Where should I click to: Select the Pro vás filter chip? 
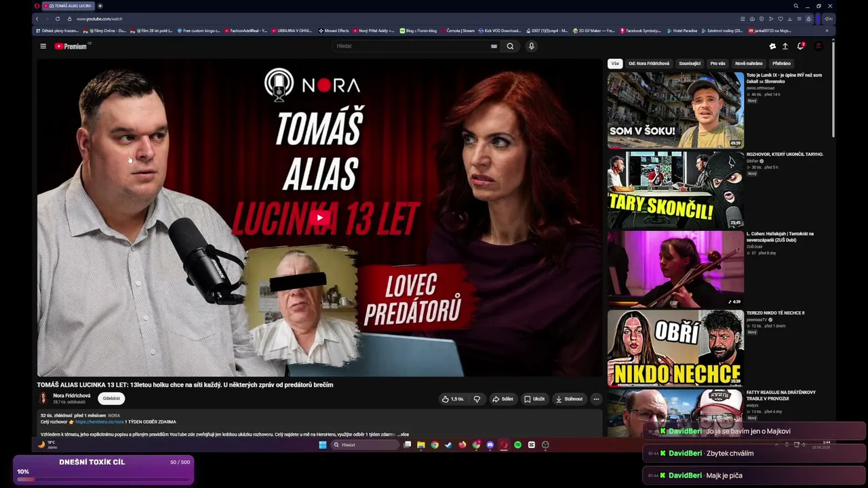(x=717, y=64)
